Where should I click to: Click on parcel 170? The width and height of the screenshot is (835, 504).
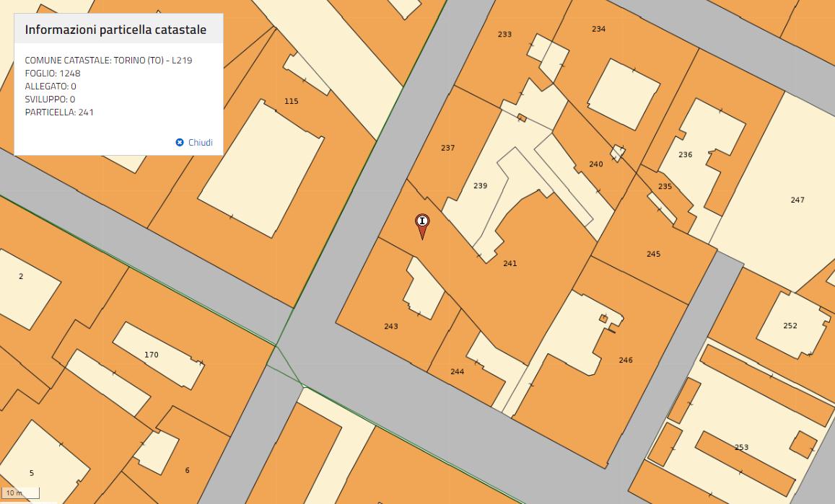point(151,355)
